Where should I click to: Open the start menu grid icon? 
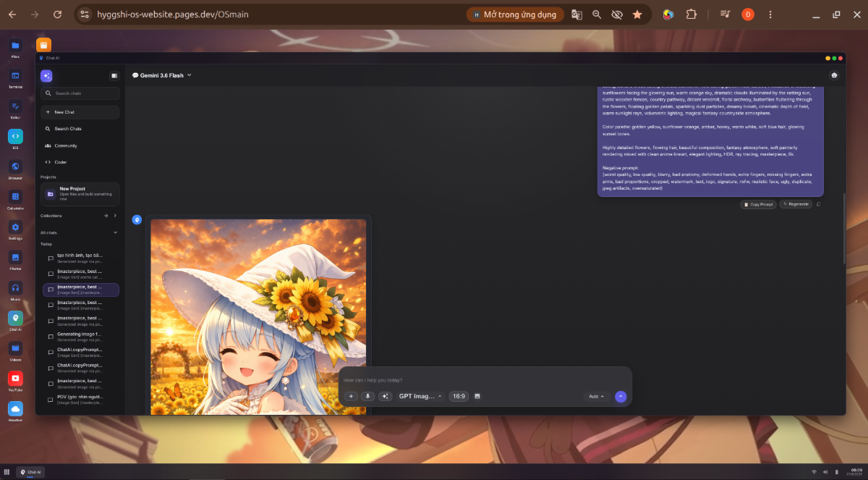coord(7,472)
